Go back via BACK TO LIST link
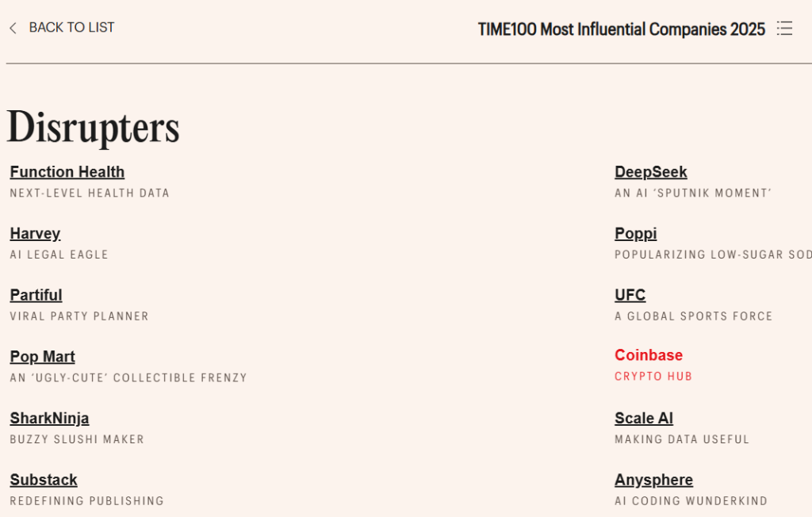This screenshot has height=517, width=812. click(x=71, y=28)
